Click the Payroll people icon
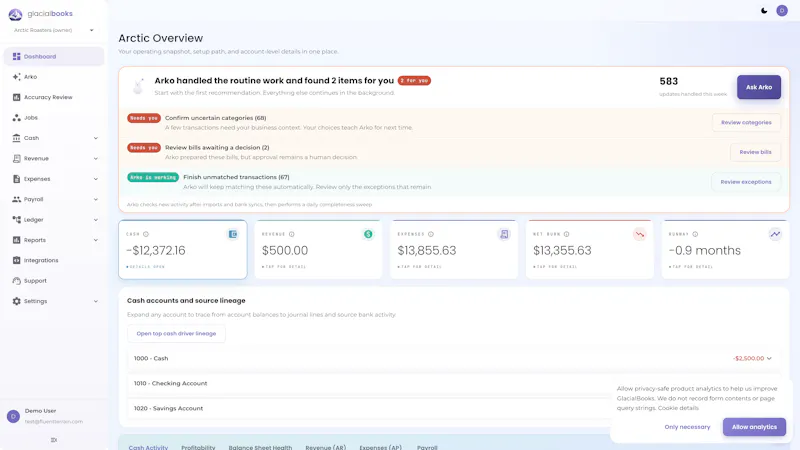The width and height of the screenshot is (800, 450). (16, 199)
